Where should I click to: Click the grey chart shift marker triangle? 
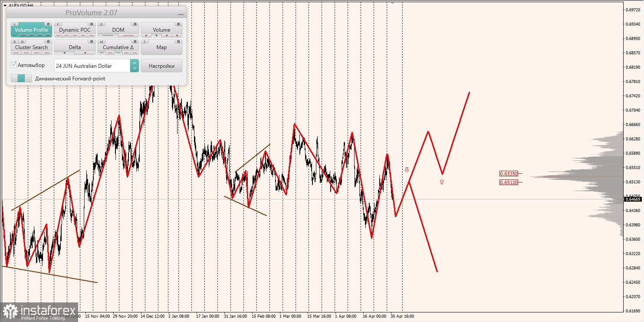coord(393,3)
